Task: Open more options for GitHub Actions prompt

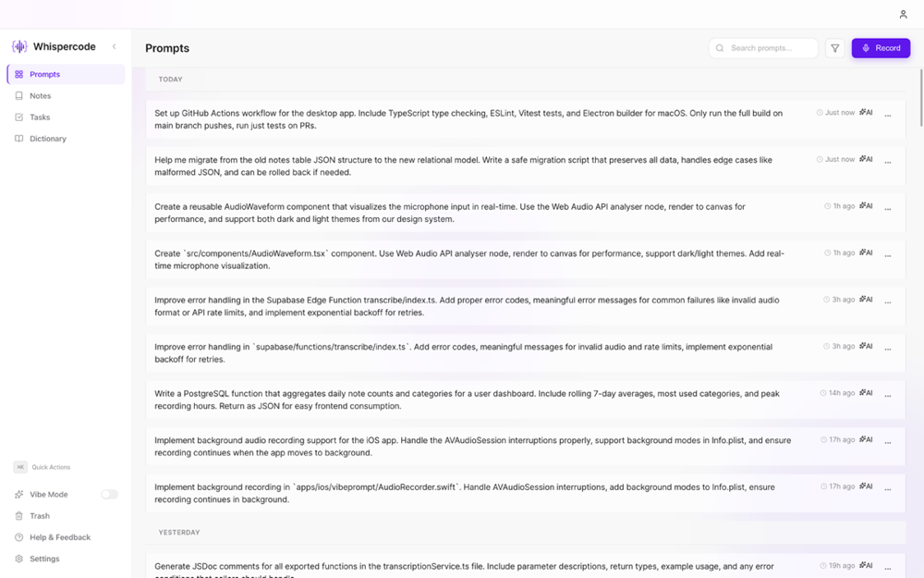Action: (888, 116)
